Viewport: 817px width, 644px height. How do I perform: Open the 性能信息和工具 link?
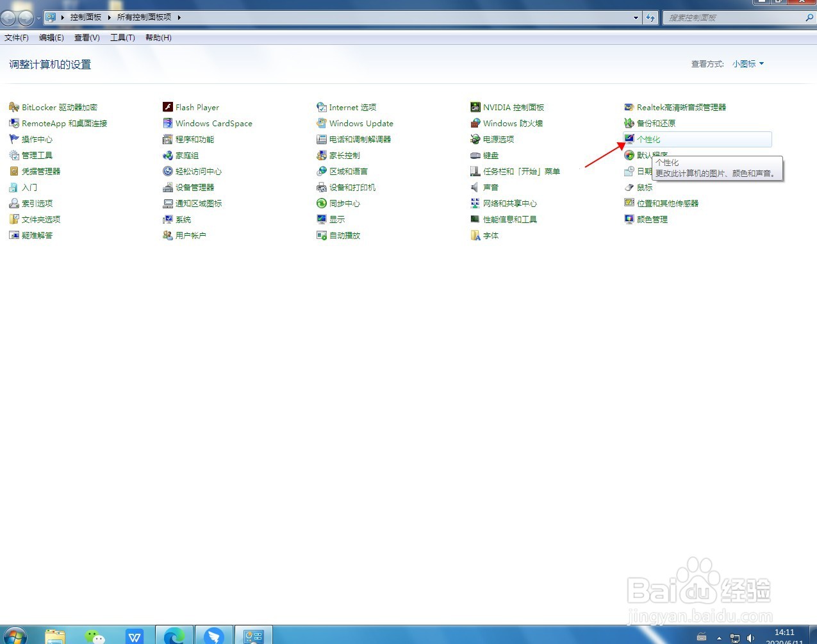(510, 219)
